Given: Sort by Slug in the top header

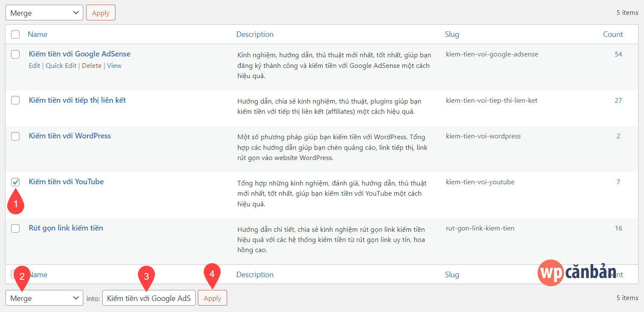Looking at the screenshot, I should pos(452,34).
